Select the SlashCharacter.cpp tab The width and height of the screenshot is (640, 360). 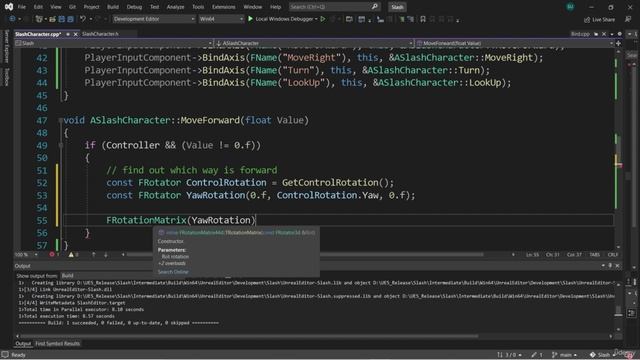38,34
